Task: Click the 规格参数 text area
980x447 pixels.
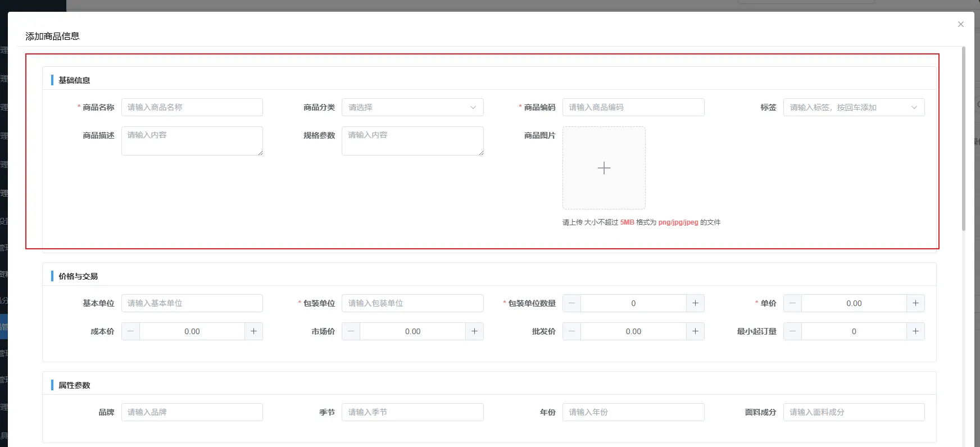Action: point(412,141)
